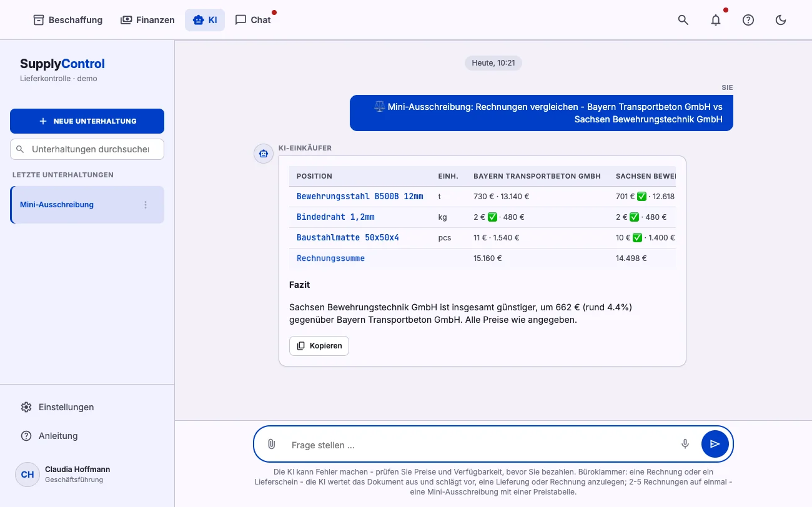Click the CH user avatar
Viewport: 812px width, 507px height.
coord(27,475)
